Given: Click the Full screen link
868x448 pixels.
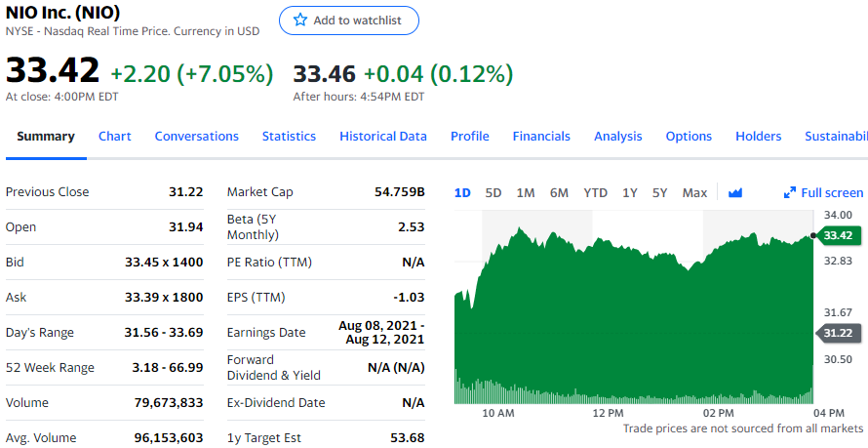Looking at the screenshot, I should [832, 192].
